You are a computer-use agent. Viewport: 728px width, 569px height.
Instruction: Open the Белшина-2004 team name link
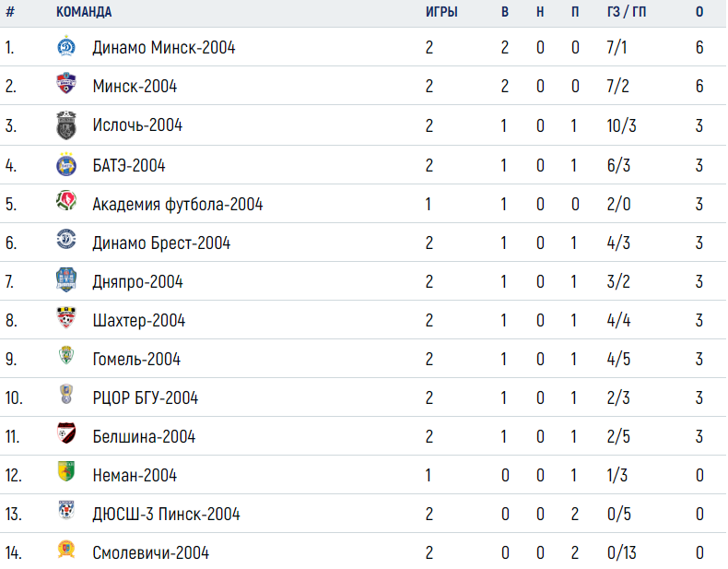click(144, 436)
